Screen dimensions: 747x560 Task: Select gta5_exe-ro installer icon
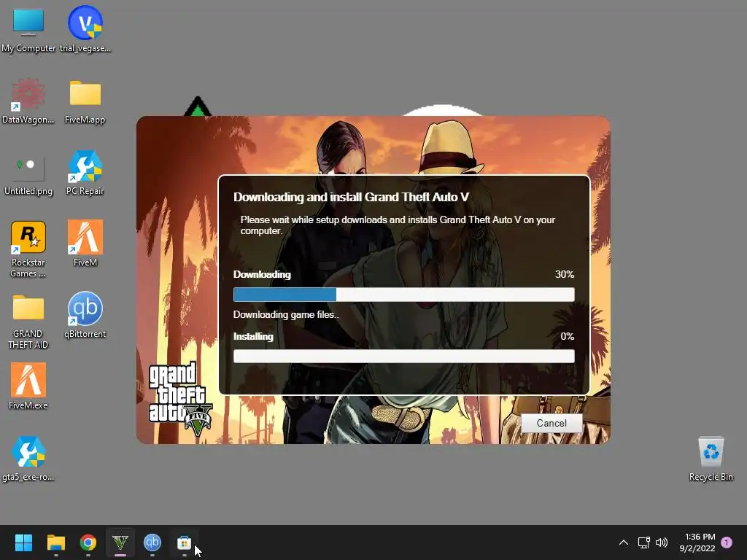(x=28, y=458)
